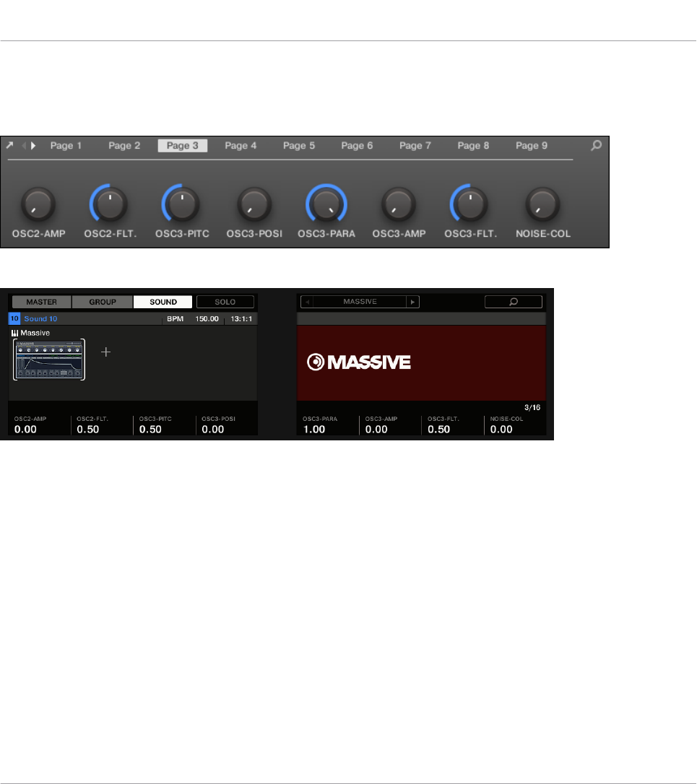Open the Page 7 tab

(x=415, y=146)
